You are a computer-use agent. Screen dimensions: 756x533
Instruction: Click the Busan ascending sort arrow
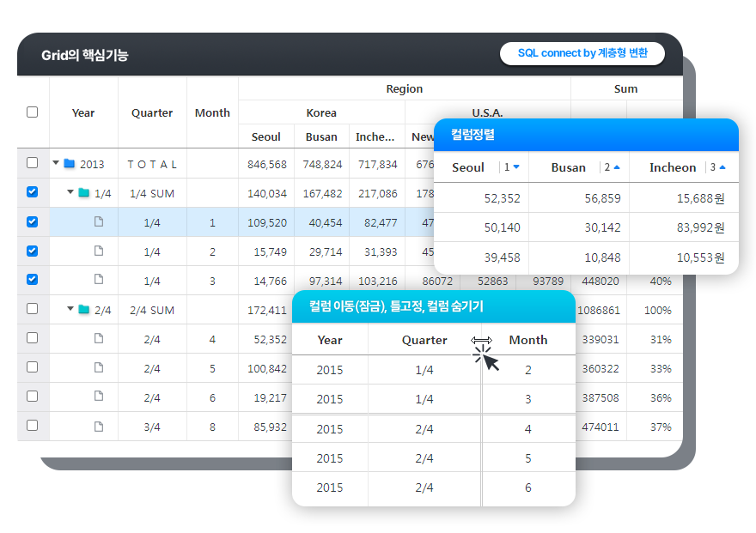click(617, 167)
